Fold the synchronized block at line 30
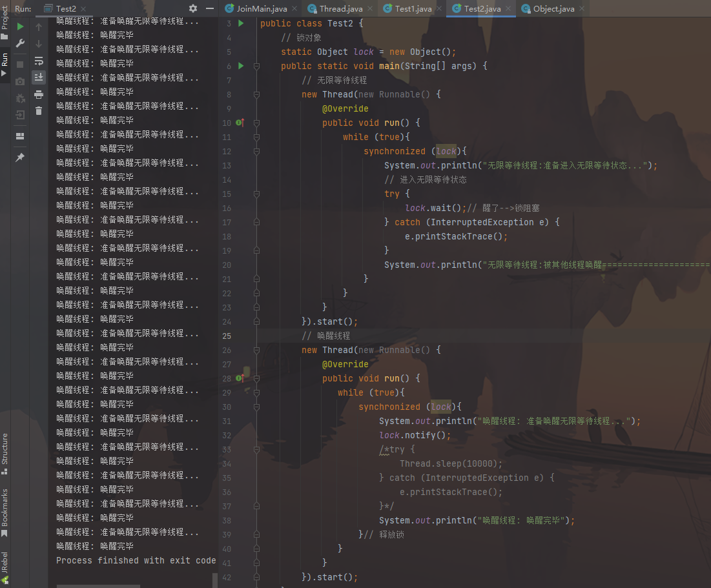This screenshot has height=588, width=711. tap(256, 407)
